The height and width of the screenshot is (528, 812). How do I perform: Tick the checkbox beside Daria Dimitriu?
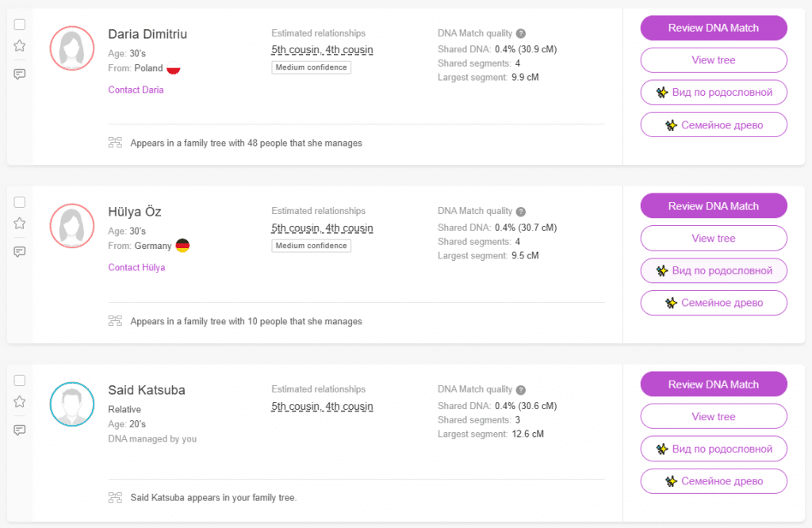(20, 24)
